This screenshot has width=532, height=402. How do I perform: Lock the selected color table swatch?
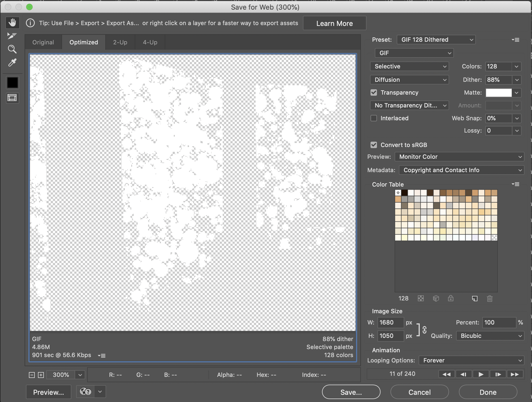tap(451, 299)
